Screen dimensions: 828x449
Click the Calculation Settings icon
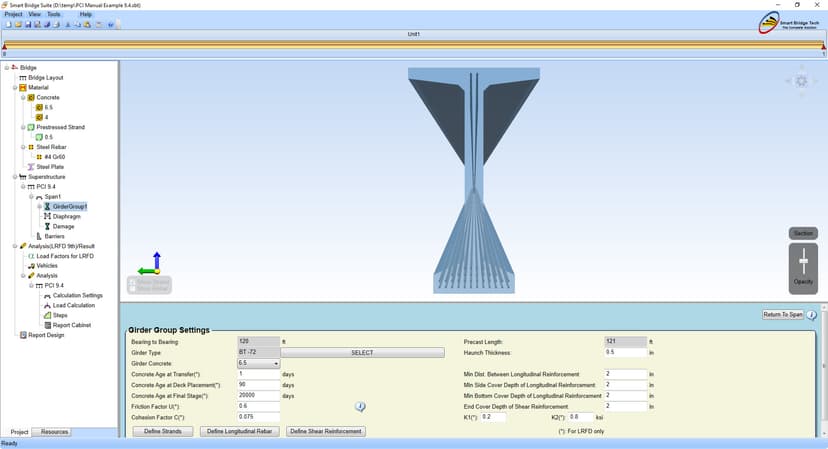point(48,296)
